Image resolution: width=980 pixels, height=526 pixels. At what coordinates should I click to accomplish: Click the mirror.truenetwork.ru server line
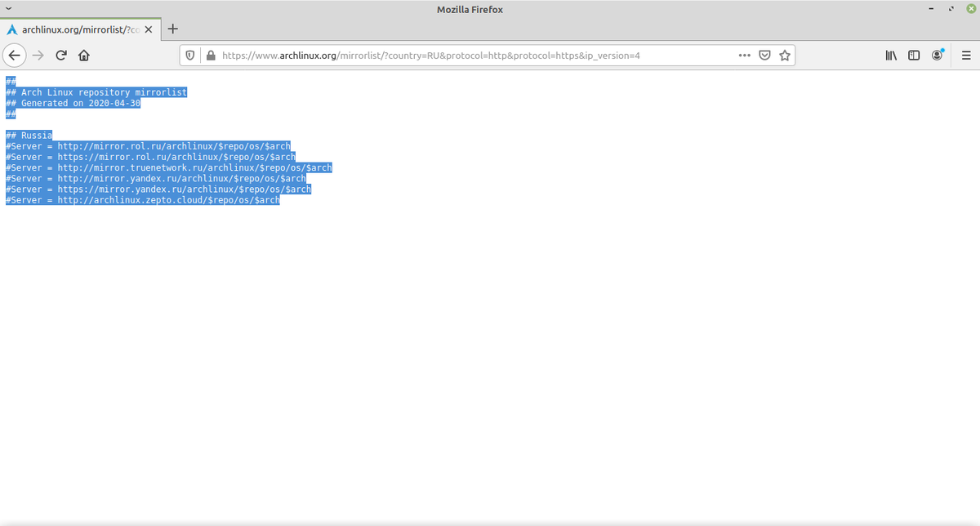pos(169,167)
